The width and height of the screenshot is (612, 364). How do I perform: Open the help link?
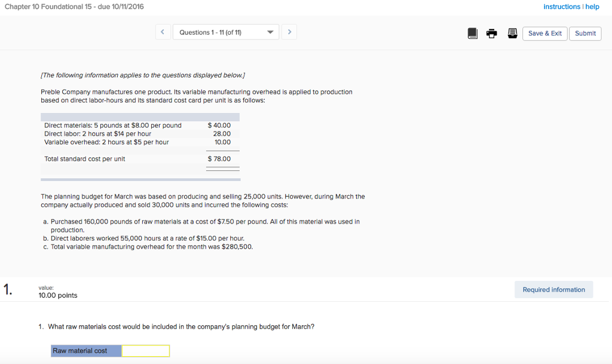tap(592, 7)
